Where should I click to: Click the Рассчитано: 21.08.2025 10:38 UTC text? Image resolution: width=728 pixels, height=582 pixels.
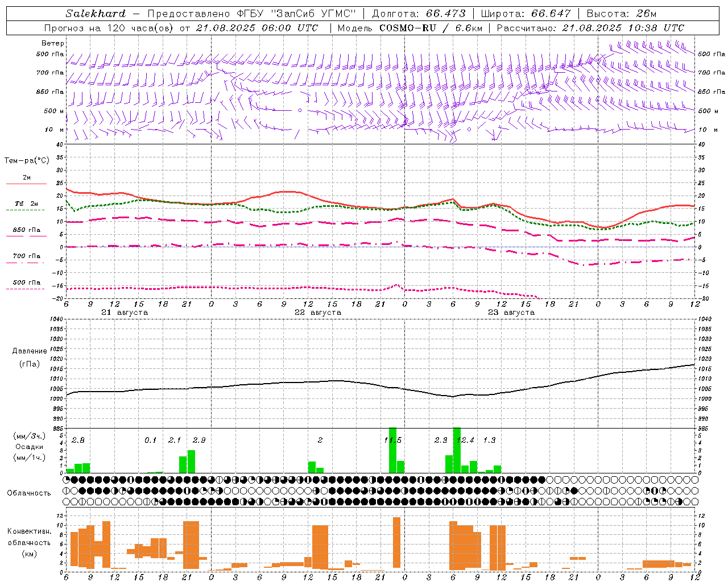coord(590,28)
